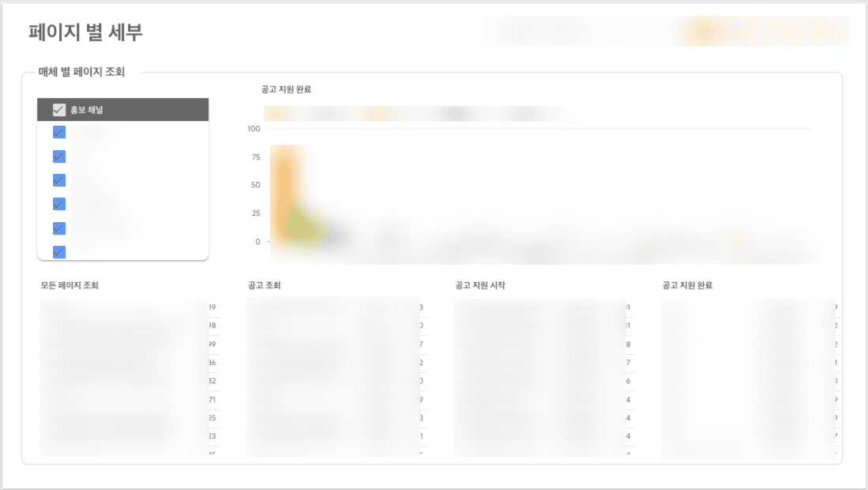868x490 pixels.
Task: Click the 100 label on chart y-axis
Action: coord(254,129)
